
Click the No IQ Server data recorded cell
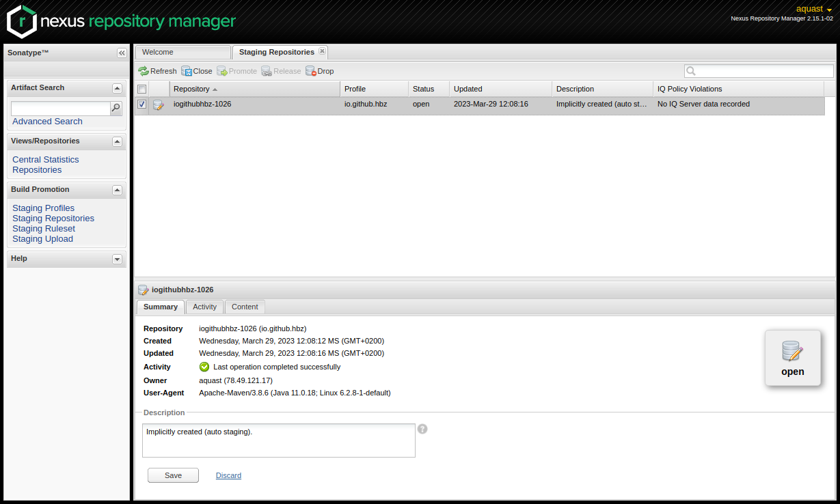click(703, 104)
